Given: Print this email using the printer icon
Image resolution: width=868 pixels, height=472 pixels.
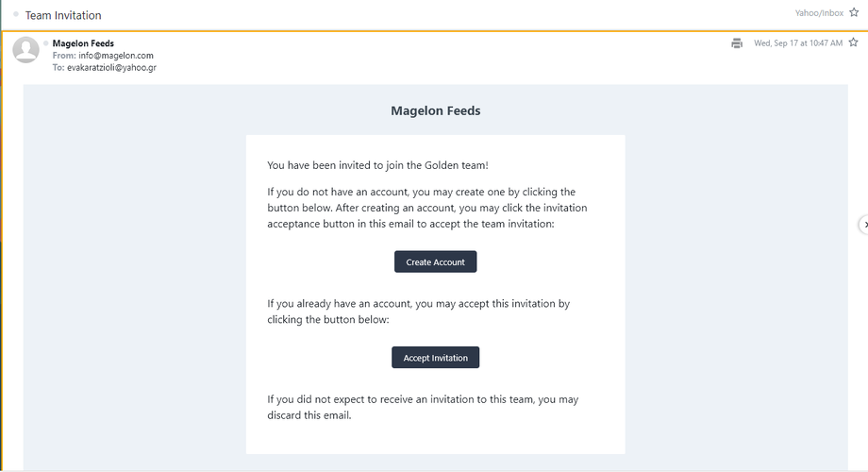Looking at the screenshot, I should 737,43.
